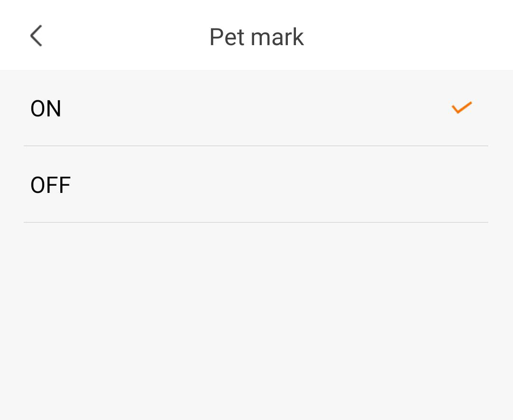Screen dimensions: 513x420
Task: Keep Pet mark switched on
Action: click(x=256, y=108)
